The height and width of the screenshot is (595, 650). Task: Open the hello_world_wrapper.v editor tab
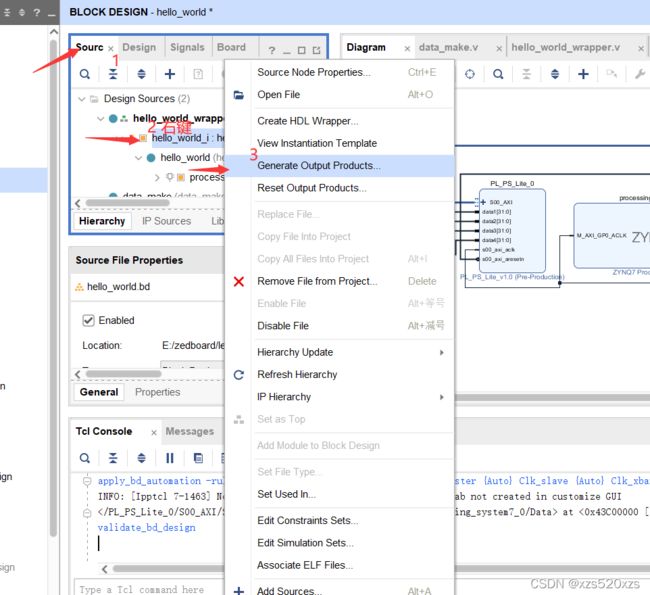click(565, 48)
